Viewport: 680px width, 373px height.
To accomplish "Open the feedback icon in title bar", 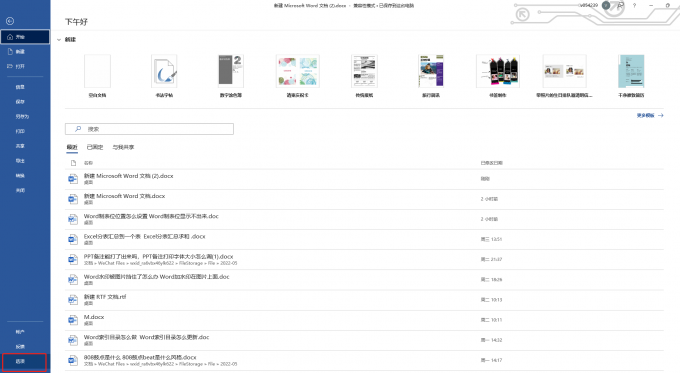I will 621,6.
